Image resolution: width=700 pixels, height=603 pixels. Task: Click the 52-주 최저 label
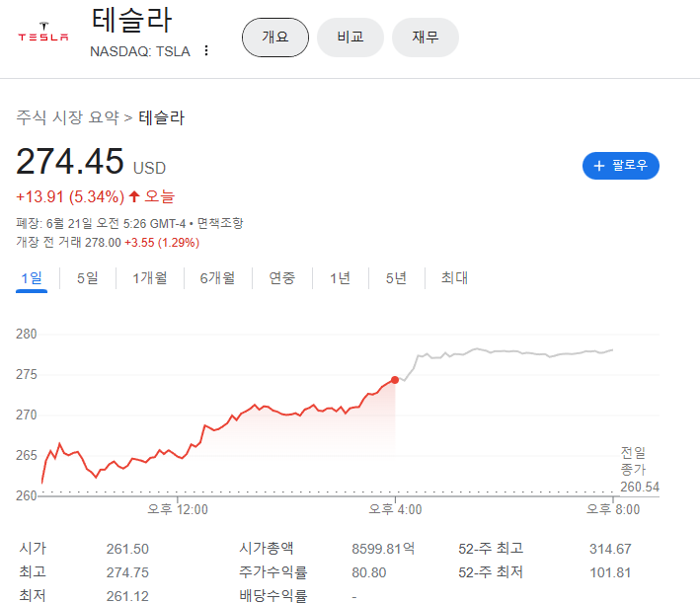pyautogui.click(x=491, y=571)
